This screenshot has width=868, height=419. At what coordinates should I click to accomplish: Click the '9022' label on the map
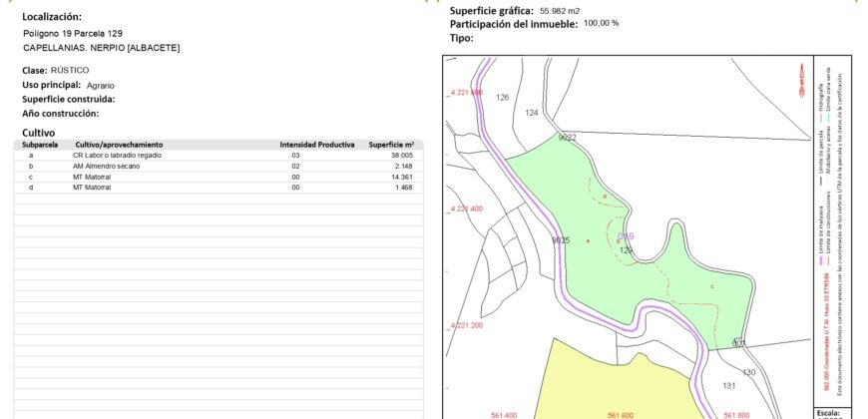(x=568, y=138)
